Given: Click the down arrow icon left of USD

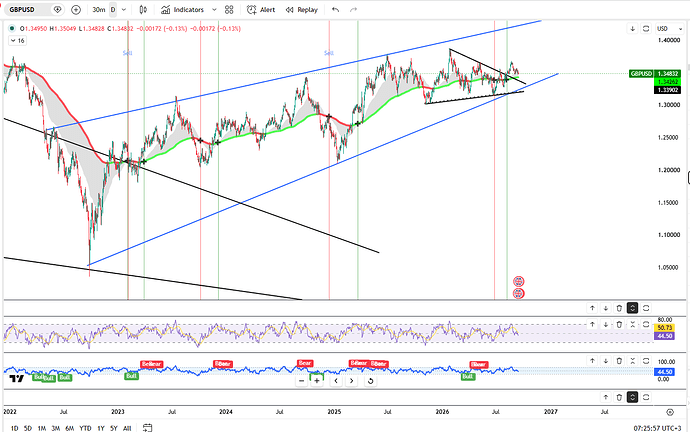Looking at the screenshot, I should pyautogui.click(x=632, y=29).
